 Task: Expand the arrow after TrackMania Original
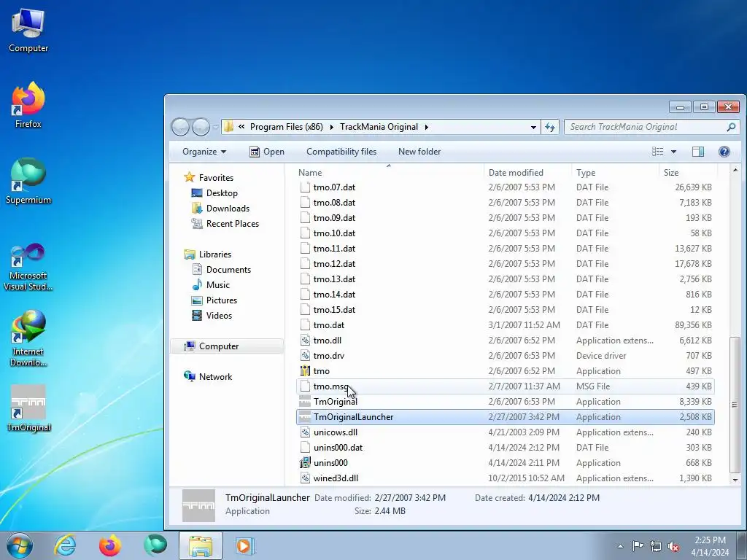pos(426,127)
